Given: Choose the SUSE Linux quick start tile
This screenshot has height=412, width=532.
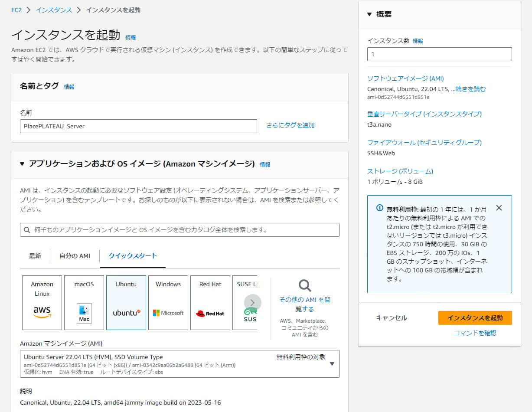Looking at the screenshot, I should 245,303.
